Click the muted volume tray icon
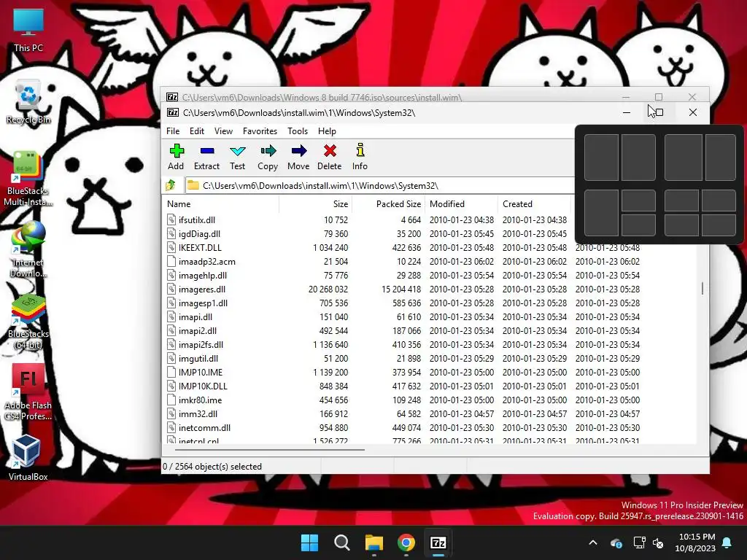 pyautogui.click(x=659, y=542)
